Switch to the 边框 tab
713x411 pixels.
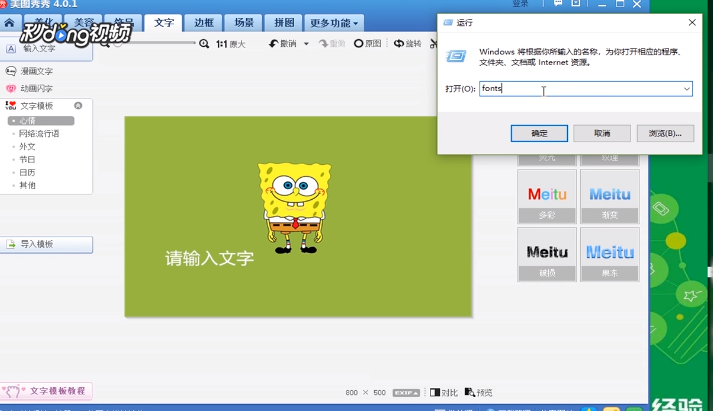click(x=204, y=23)
